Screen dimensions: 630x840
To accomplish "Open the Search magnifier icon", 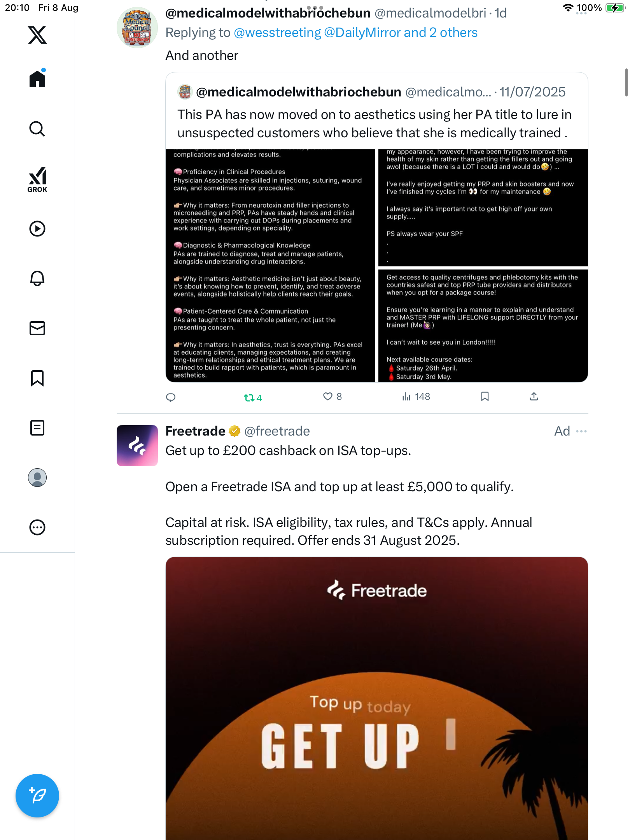I will pos(37,129).
